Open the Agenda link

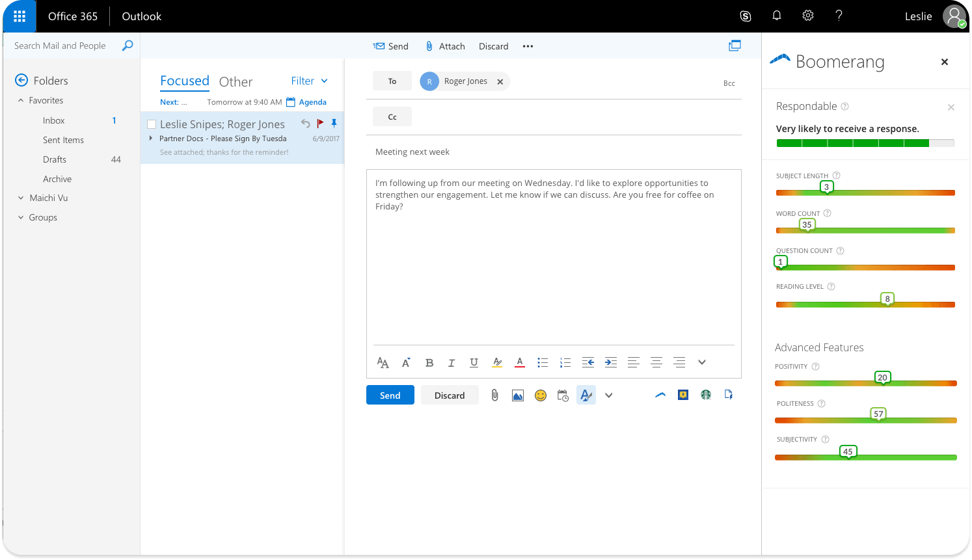[306, 102]
